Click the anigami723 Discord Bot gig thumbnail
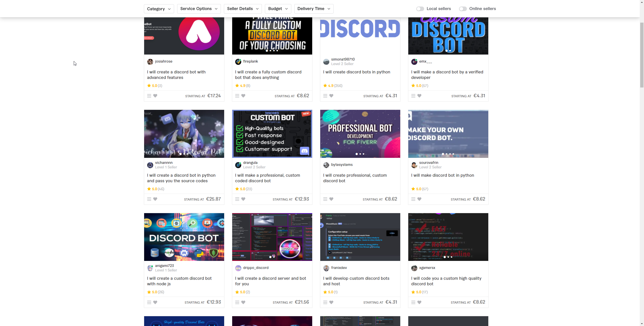 coord(184,237)
